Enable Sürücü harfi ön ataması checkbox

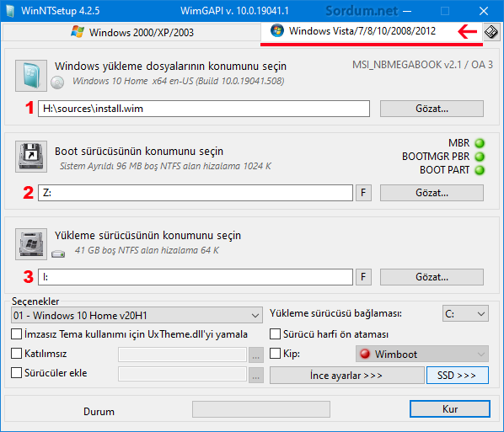click(275, 334)
